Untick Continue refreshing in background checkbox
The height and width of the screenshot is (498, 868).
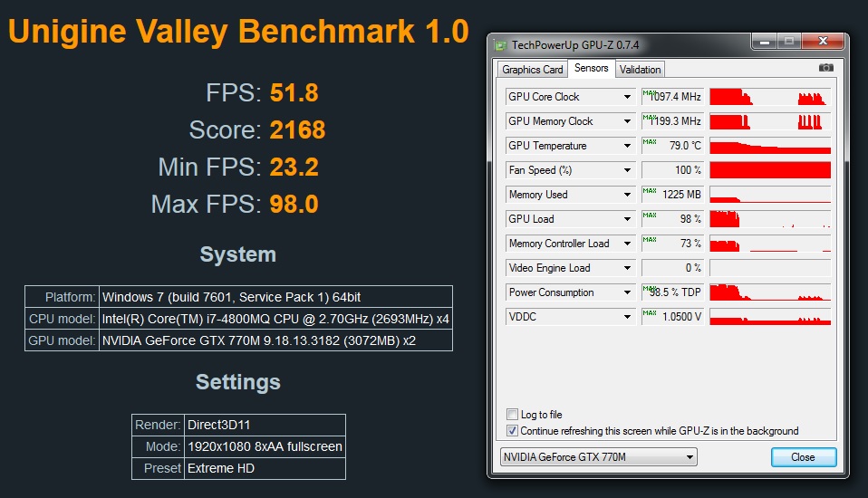(x=512, y=430)
